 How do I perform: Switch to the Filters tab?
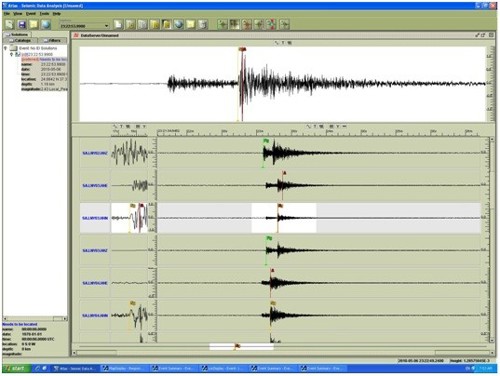[x=52, y=40]
